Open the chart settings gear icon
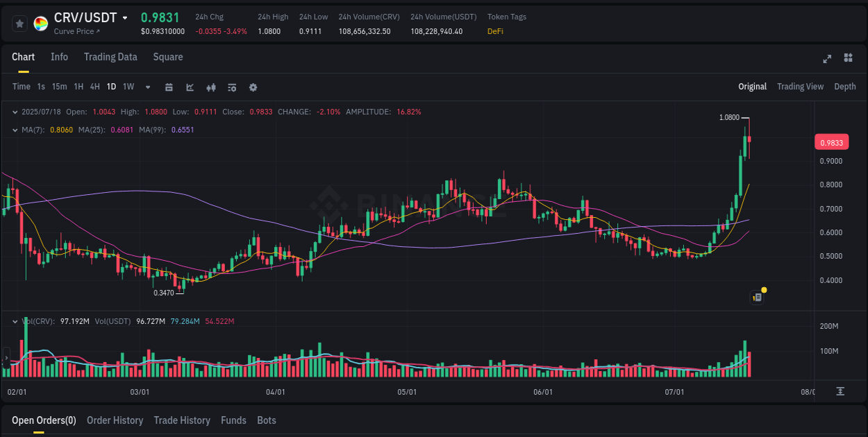 [x=253, y=87]
